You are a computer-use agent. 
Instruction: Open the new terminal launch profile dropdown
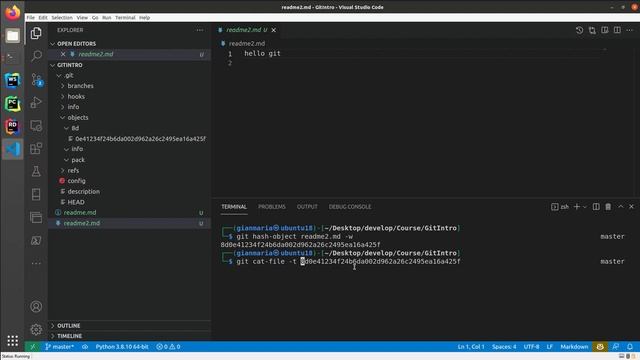coord(584,207)
